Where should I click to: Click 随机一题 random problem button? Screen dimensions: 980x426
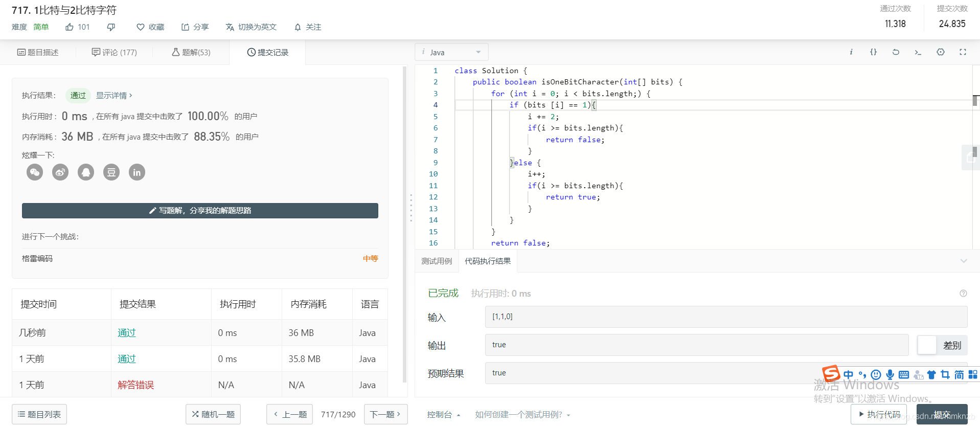point(213,414)
